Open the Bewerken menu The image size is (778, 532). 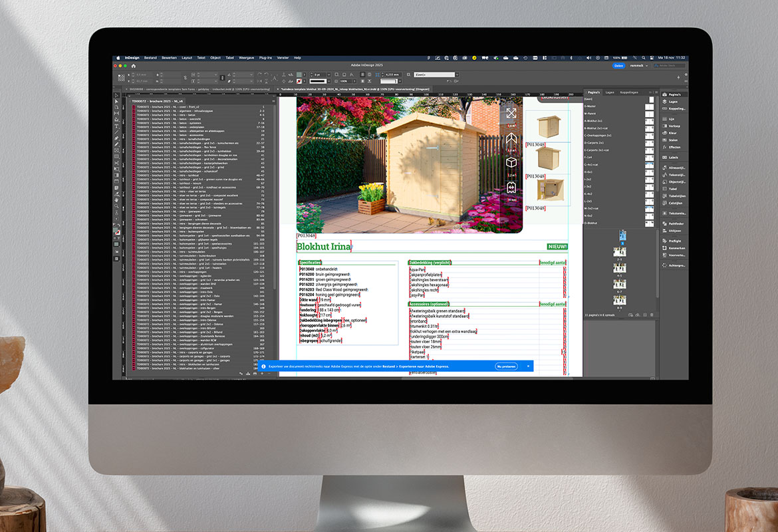coord(169,58)
